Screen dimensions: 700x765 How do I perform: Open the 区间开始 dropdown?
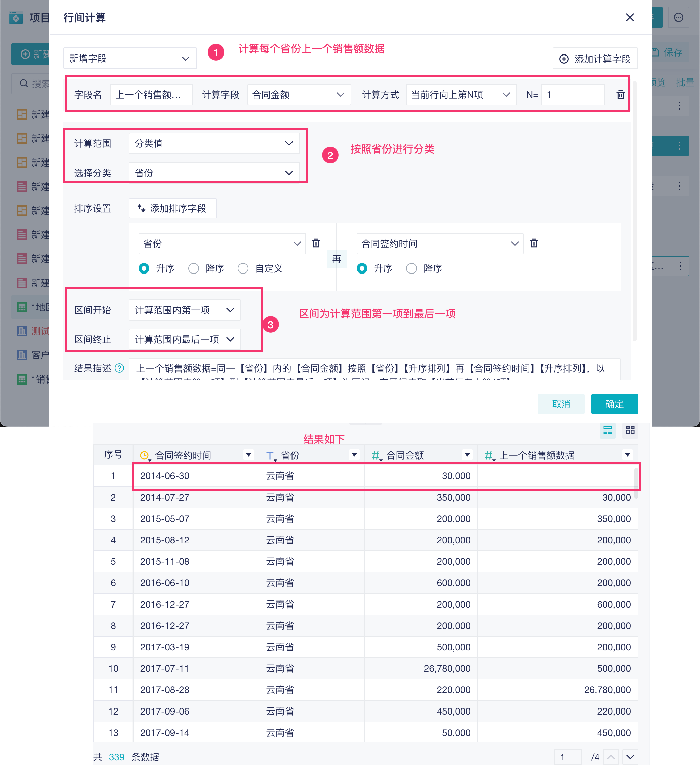coord(185,310)
